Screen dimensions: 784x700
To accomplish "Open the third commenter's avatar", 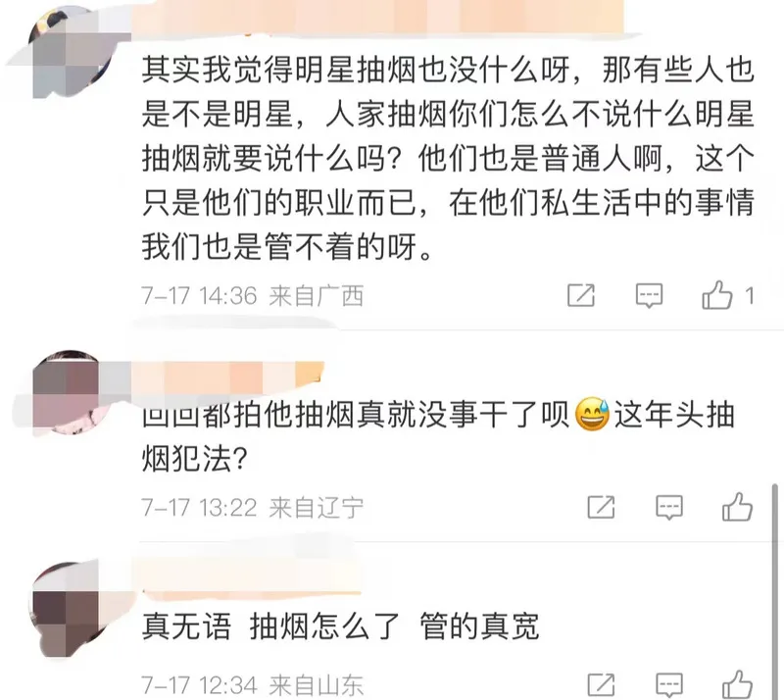I will (70, 610).
